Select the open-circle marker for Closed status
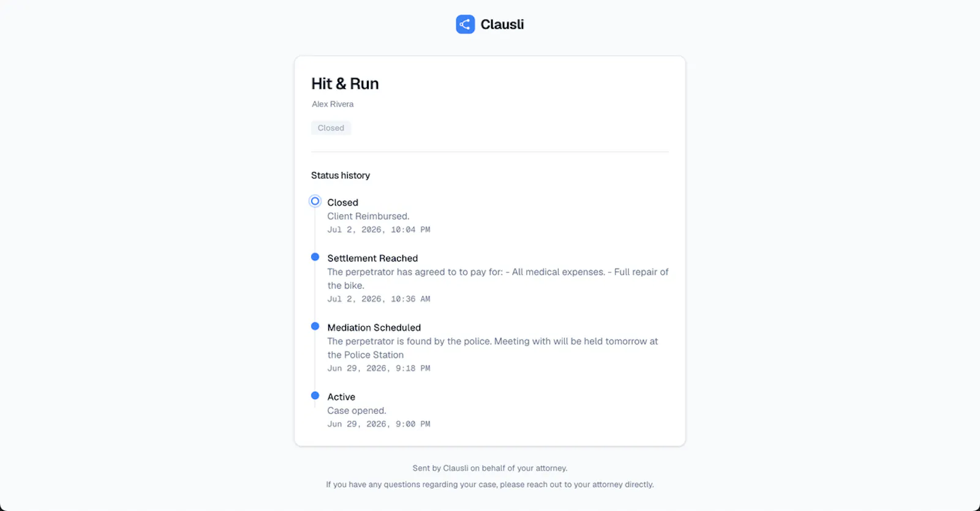Image resolution: width=980 pixels, height=511 pixels. click(x=315, y=201)
